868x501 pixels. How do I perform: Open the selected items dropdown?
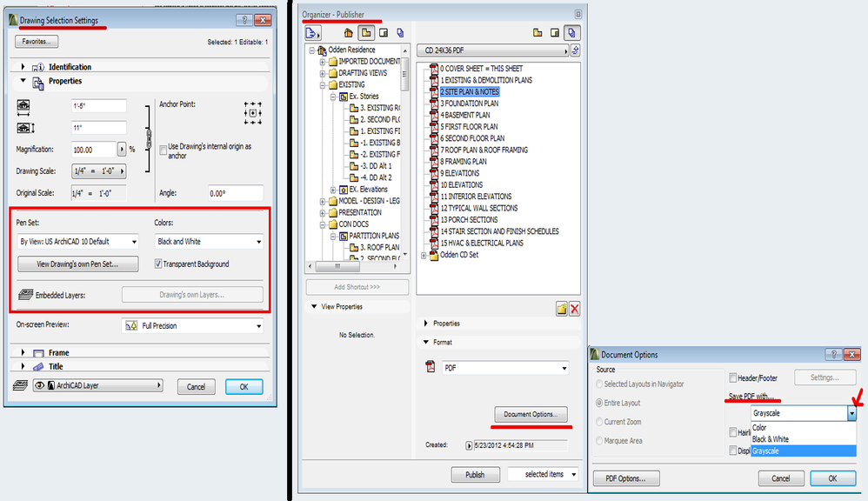(x=543, y=474)
